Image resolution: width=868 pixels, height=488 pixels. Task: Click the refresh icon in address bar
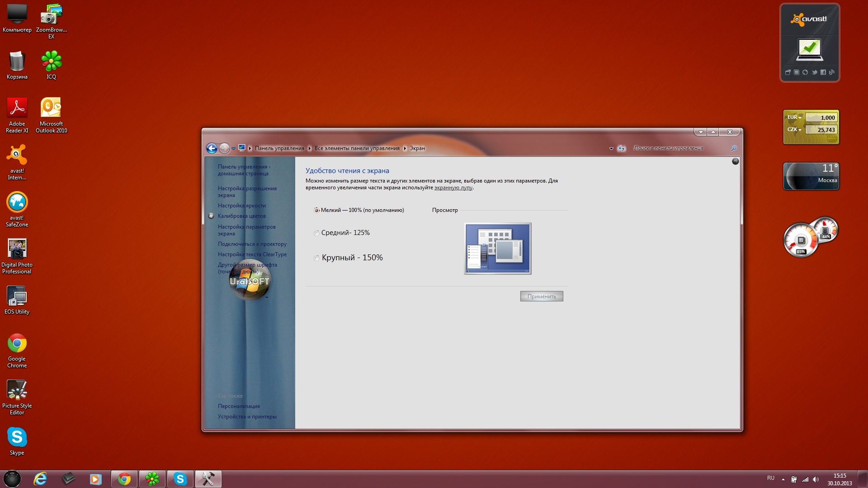click(622, 148)
